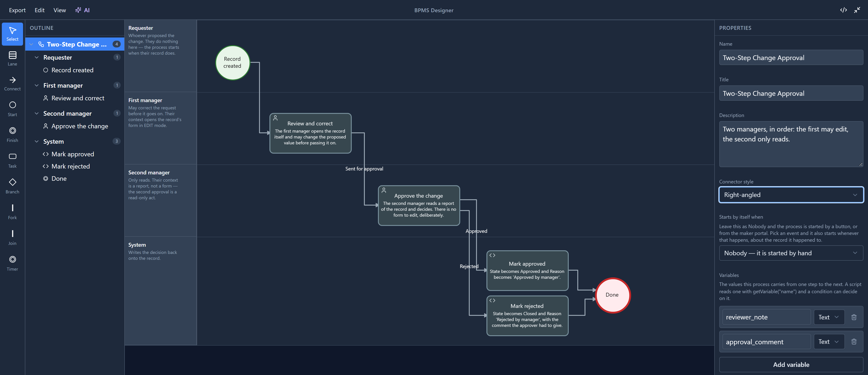Click the Title input field
This screenshot has height=375, width=868.
click(791, 93)
